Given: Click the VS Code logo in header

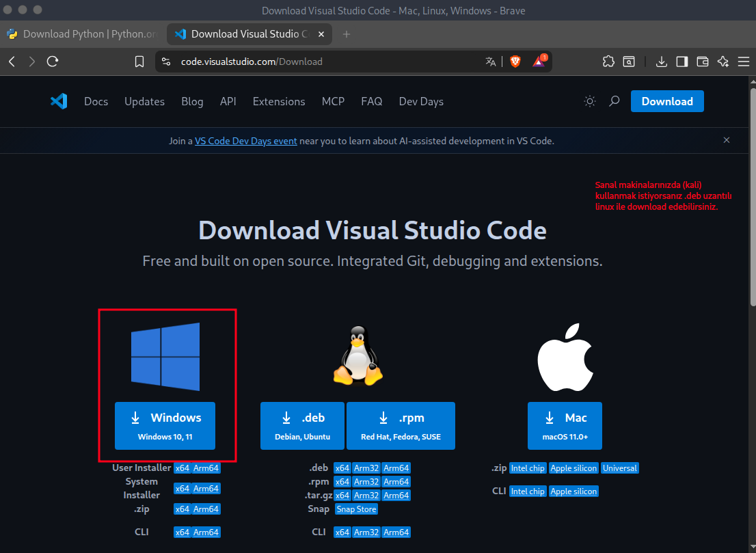Looking at the screenshot, I should pos(59,101).
